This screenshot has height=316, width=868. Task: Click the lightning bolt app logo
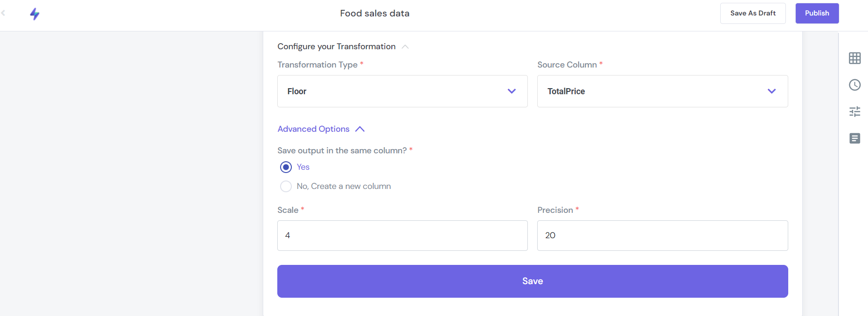click(x=35, y=14)
